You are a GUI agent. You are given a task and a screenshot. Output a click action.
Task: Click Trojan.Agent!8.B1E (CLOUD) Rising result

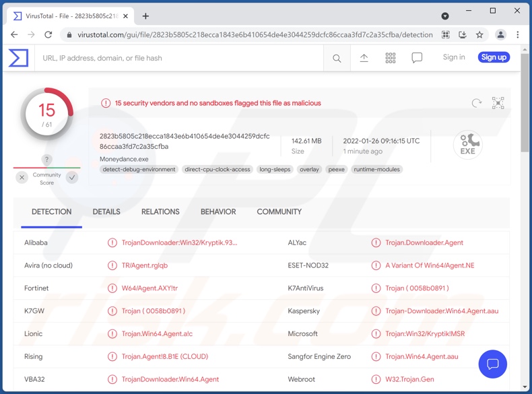click(165, 356)
